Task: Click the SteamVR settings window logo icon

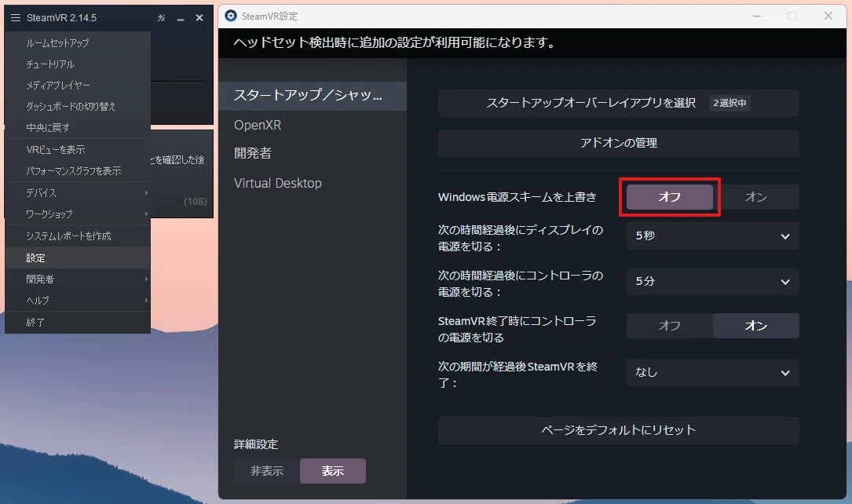Action: (231, 16)
